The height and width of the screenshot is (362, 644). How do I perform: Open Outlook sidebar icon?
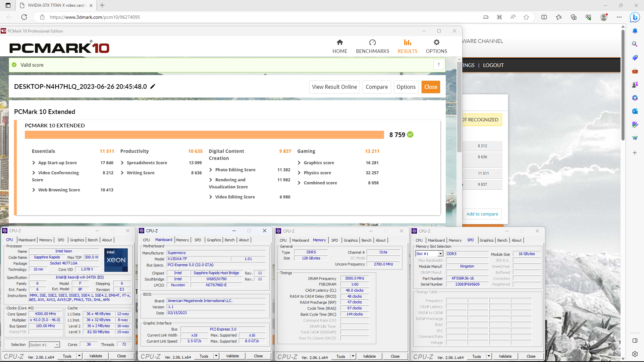635,111
